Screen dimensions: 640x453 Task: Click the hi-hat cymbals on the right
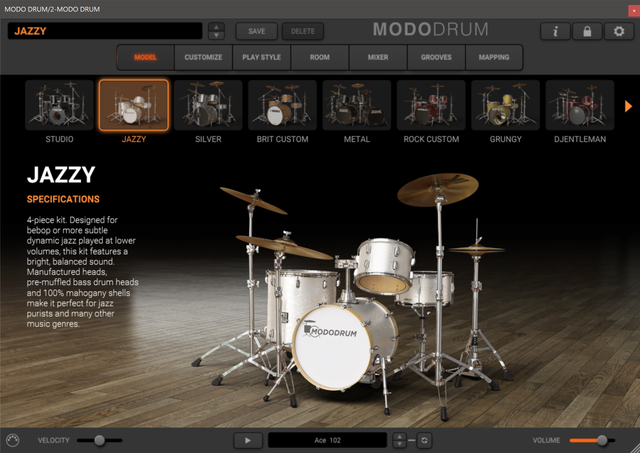click(477, 249)
